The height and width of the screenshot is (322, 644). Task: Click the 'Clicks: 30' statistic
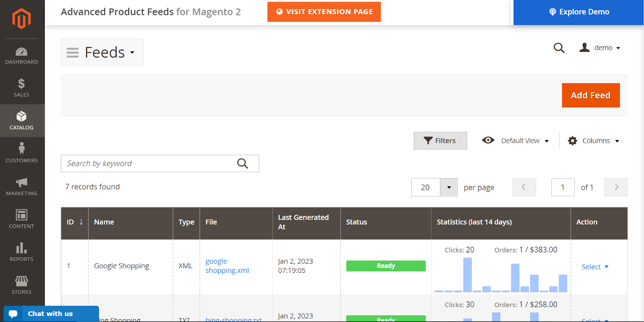coord(459,305)
